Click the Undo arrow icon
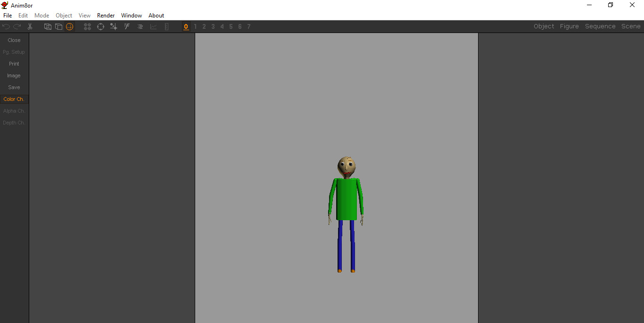Screen dimensions: 644x323 coord(6,26)
